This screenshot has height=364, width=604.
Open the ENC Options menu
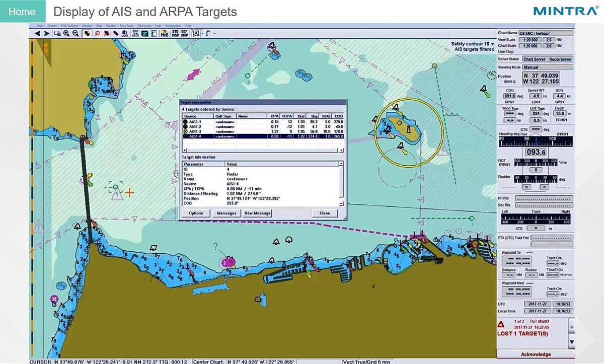click(x=69, y=26)
